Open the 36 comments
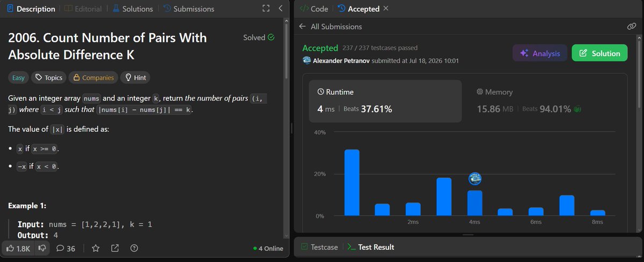Image resolution: width=644 pixels, height=262 pixels. [65, 248]
